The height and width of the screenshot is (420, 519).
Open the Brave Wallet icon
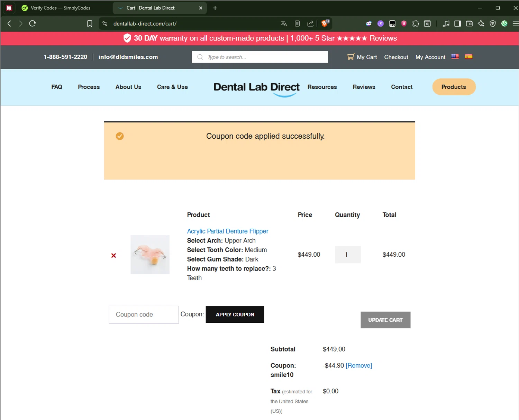tap(469, 24)
